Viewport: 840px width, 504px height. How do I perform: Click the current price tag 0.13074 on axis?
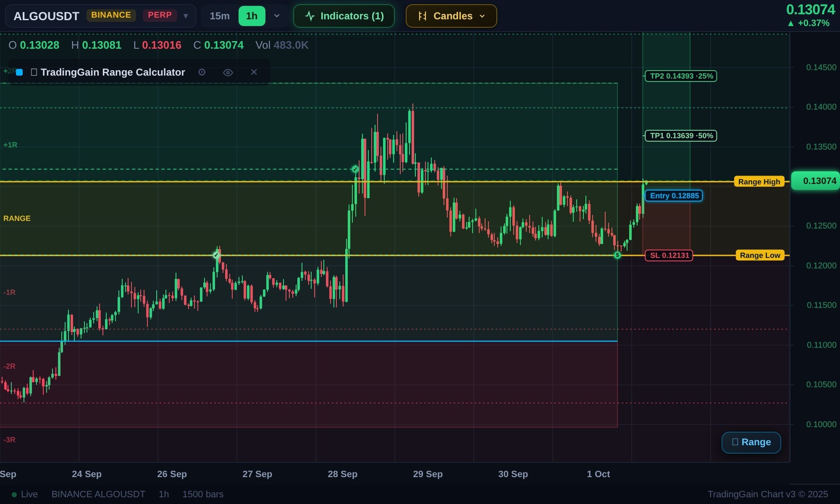(x=815, y=181)
